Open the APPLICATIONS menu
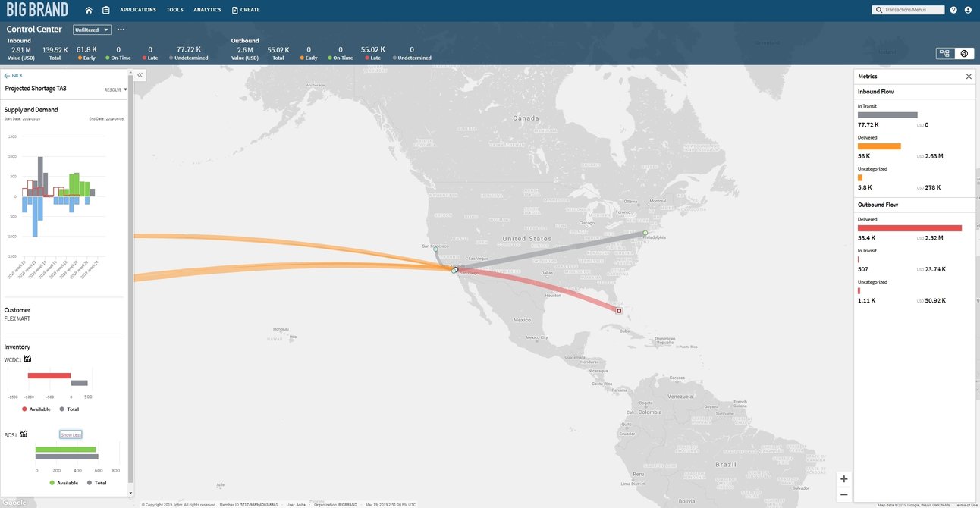Image resolution: width=980 pixels, height=508 pixels. pos(138,10)
